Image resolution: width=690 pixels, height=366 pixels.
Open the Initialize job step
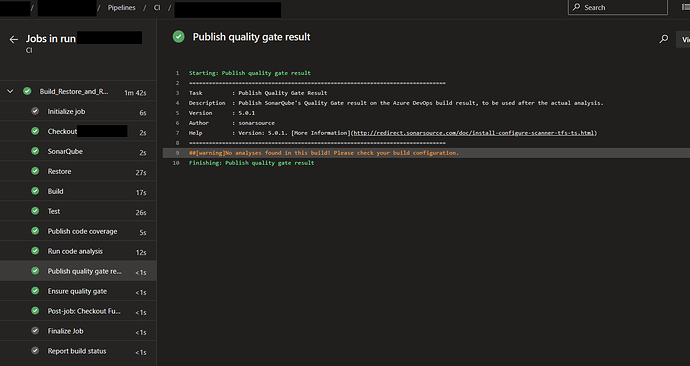(x=78, y=112)
